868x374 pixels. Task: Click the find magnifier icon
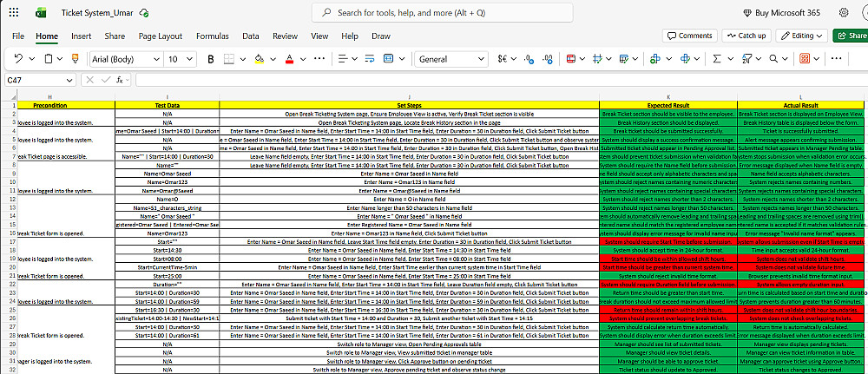(x=774, y=59)
